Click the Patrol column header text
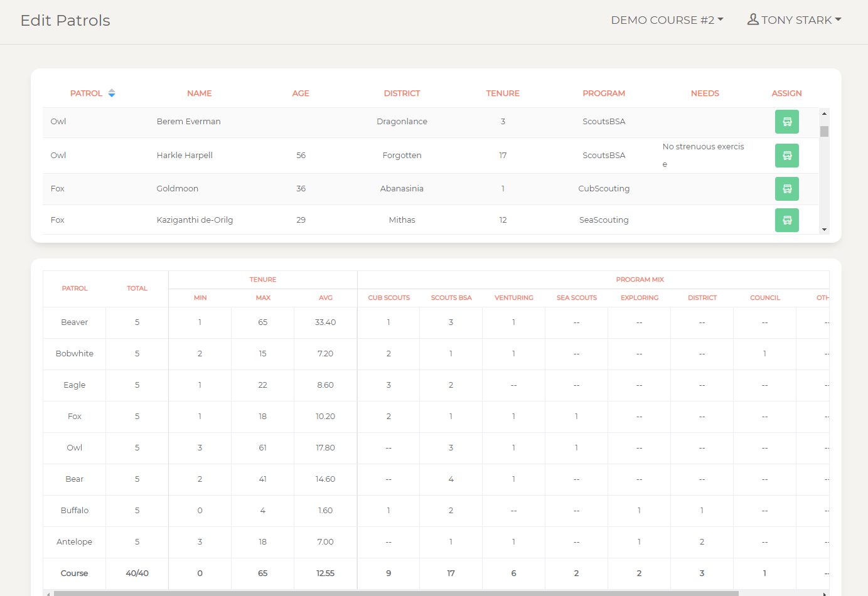Image resolution: width=868 pixels, height=596 pixels. coord(86,93)
